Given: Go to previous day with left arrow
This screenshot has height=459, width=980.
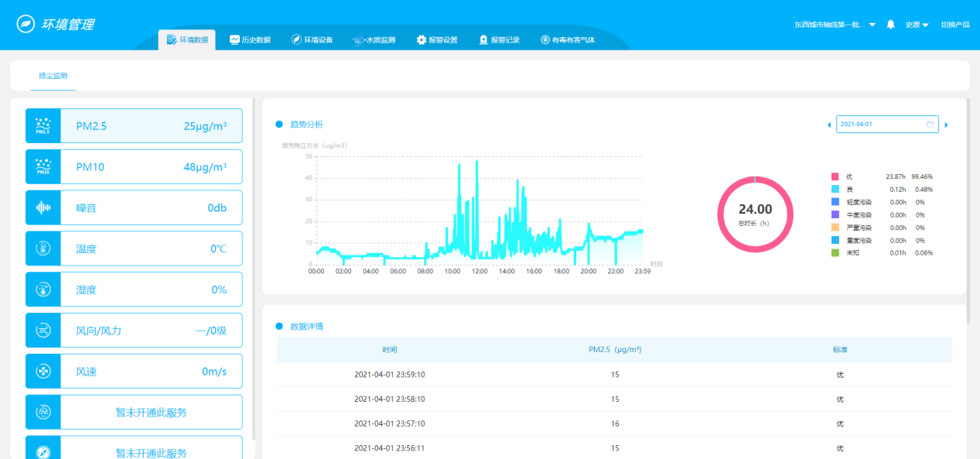Looking at the screenshot, I should pos(829,125).
